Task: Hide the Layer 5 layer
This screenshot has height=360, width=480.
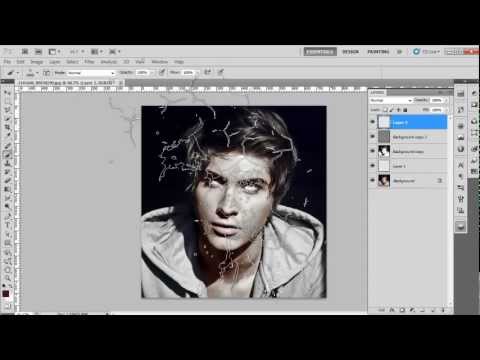Action: pyautogui.click(x=373, y=122)
